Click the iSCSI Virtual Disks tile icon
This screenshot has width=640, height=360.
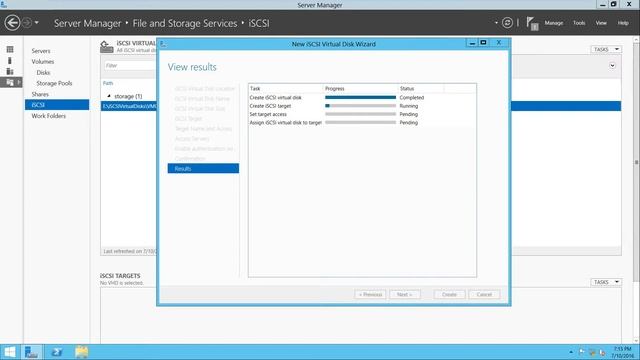pos(107,47)
